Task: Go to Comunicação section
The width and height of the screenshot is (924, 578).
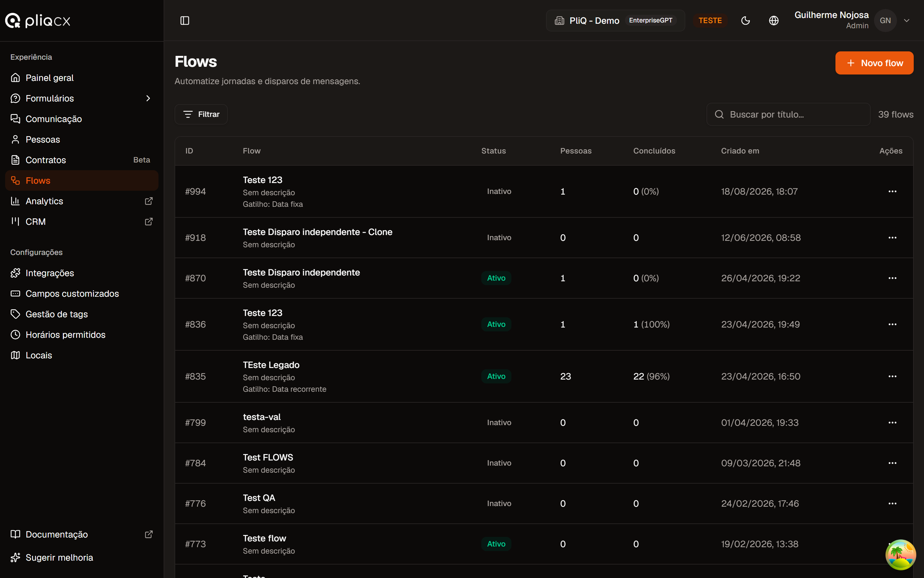Action: pyautogui.click(x=82, y=119)
